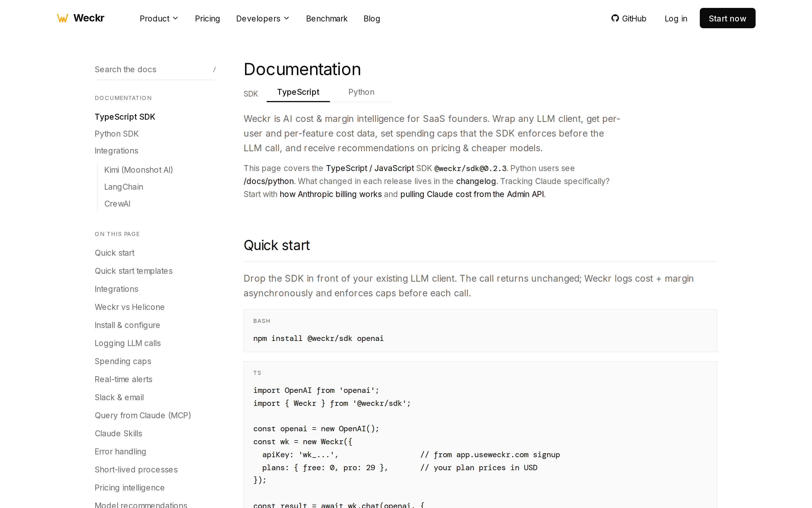Jump to Query from Claude (MCP) section
Viewport: 812px width, 508px height.
pyautogui.click(x=143, y=416)
